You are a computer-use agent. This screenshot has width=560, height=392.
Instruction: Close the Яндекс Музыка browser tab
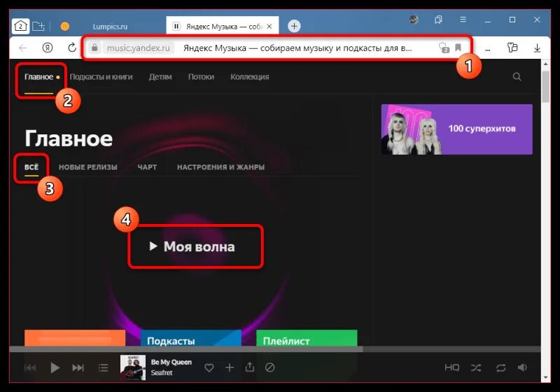click(269, 26)
